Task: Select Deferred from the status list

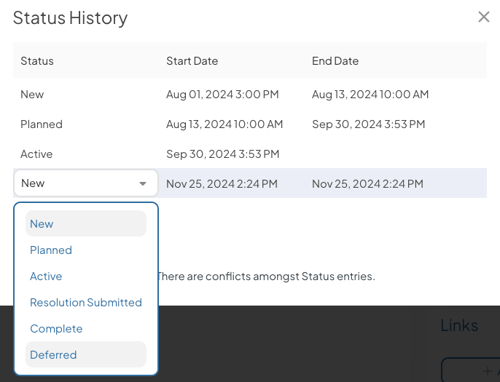Action: click(86, 355)
